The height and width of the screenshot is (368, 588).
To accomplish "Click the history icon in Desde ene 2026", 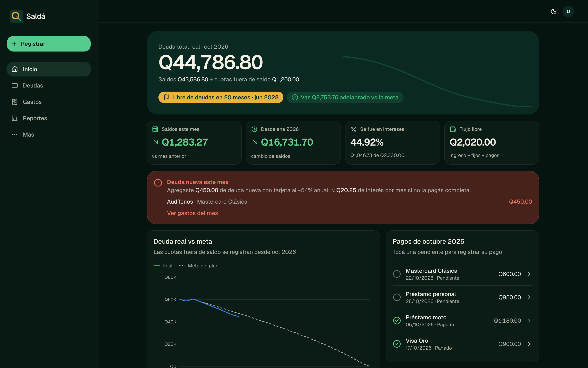I will click(254, 129).
